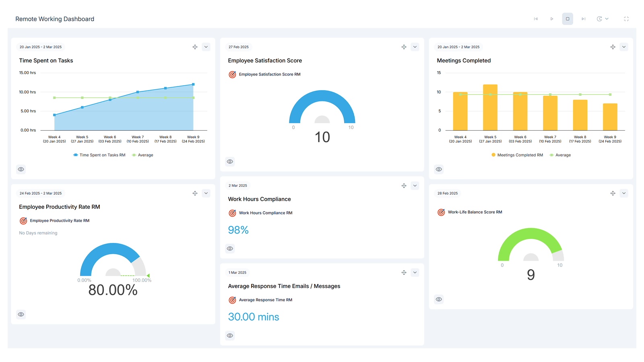Select the target icon beside Work-Life Balance Score RM
Image resolution: width=644 pixels, height=362 pixels.
pos(441,212)
